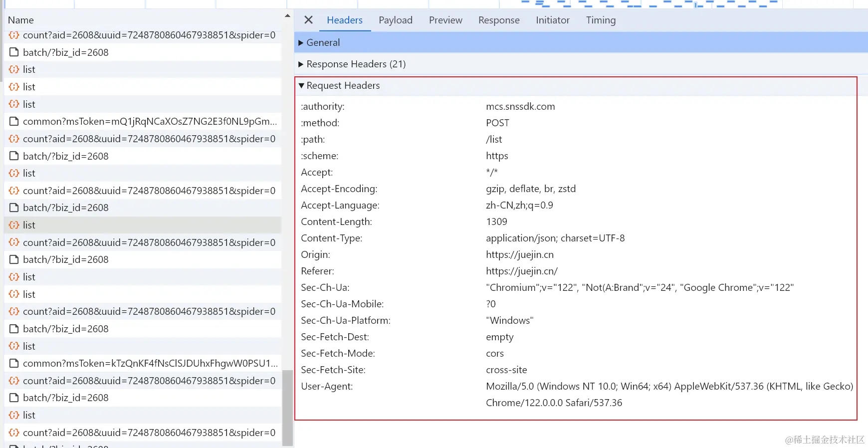Select the value "gzip, deflate, br, zstd"
The image size is (868, 448).
click(531, 189)
